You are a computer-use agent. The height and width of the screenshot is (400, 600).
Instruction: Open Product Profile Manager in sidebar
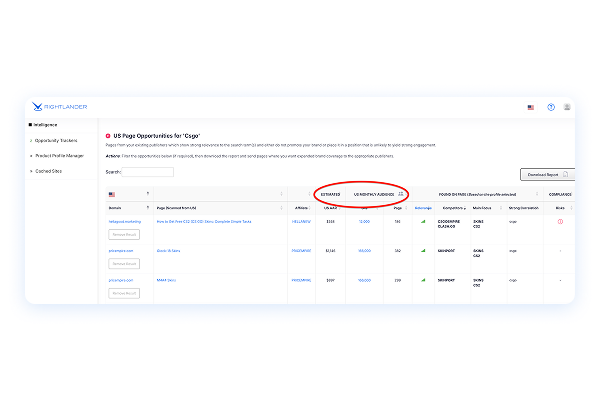tap(60, 155)
